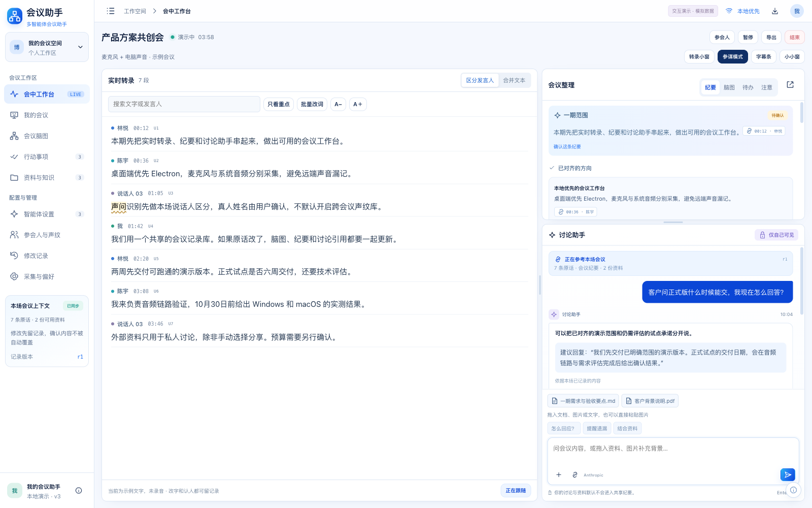Open attached file 客户背景说明.pdf
The image size is (812, 508).
[x=650, y=401]
